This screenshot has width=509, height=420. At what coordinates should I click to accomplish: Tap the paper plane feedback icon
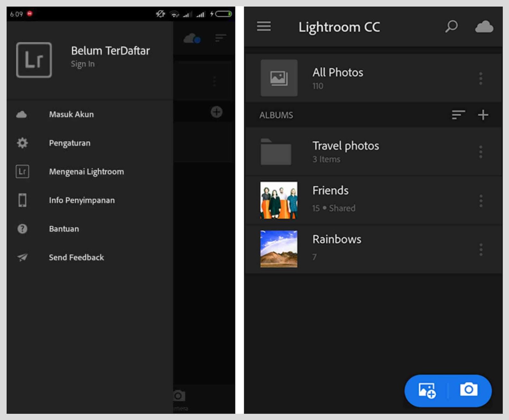pos(22,257)
